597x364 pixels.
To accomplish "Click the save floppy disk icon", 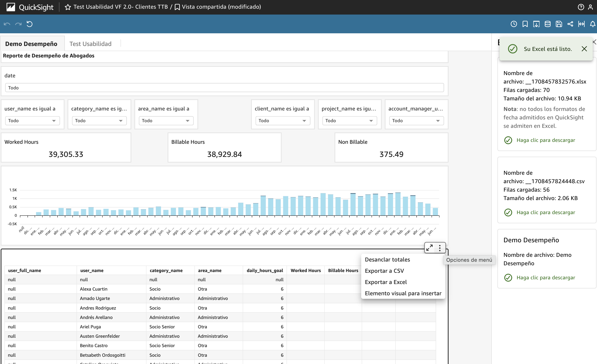I will click(x=559, y=24).
